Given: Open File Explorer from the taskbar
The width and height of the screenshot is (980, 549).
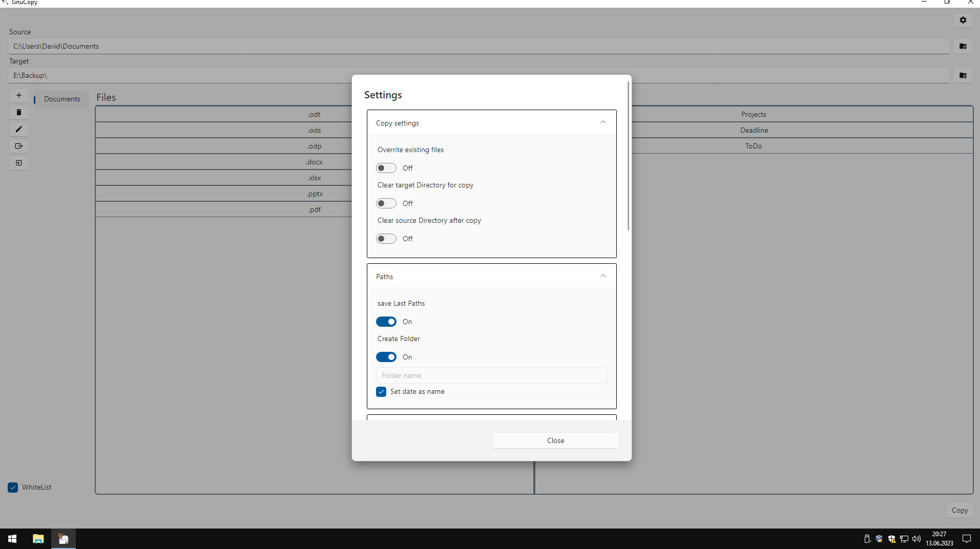Looking at the screenshot, I should pyautogui.click(x=38, y=539).
